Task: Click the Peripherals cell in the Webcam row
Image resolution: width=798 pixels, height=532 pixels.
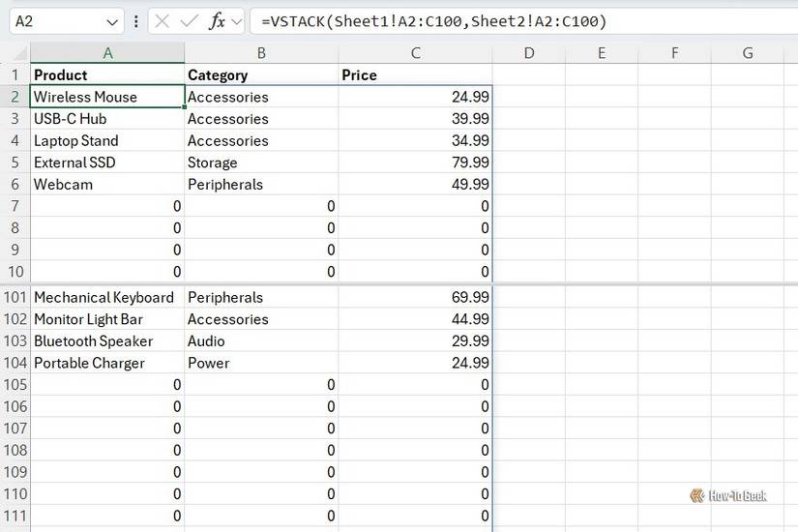Action: pos(261,185)
